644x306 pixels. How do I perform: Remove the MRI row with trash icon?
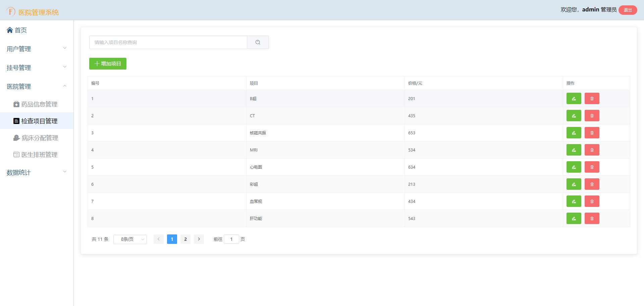coord(592,150)
